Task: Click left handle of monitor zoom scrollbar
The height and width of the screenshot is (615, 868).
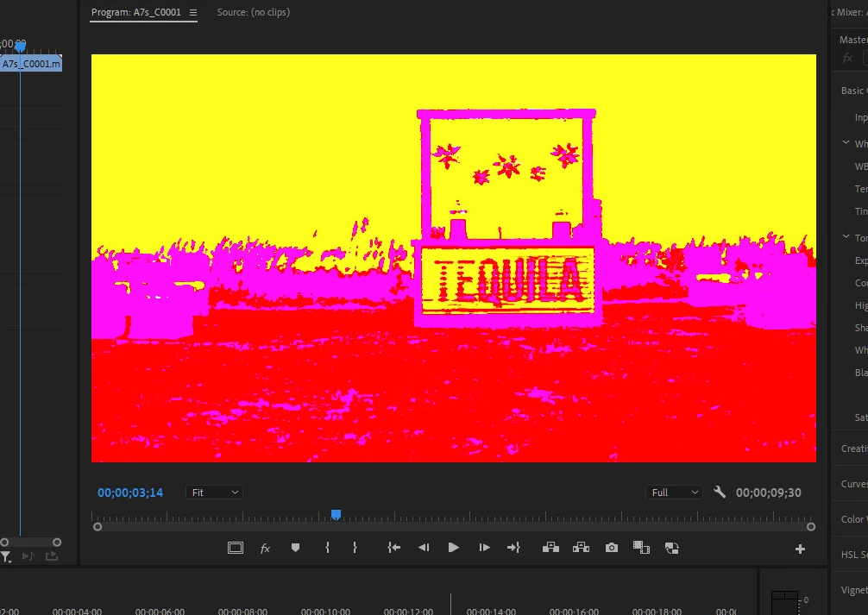Action: click(97, 527)
